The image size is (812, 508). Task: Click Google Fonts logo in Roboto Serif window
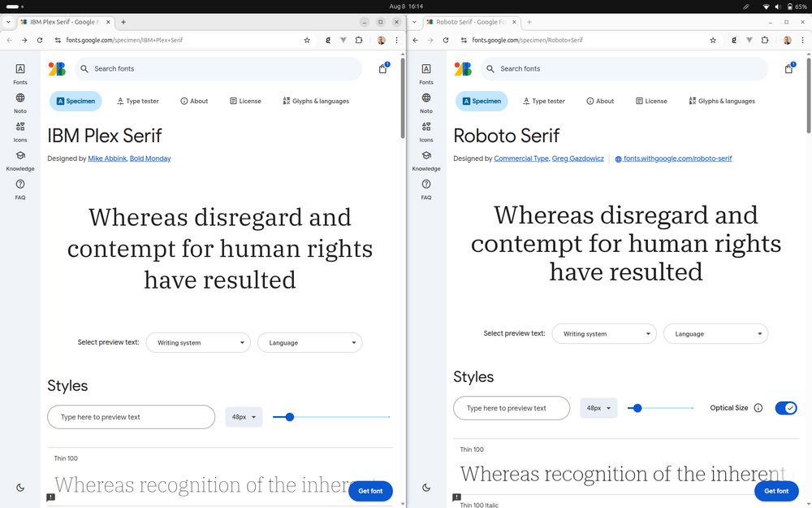463,68
